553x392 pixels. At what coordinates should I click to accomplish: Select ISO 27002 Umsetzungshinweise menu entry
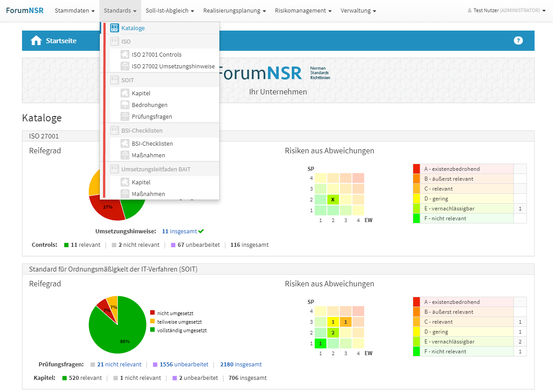coord(173,67)
